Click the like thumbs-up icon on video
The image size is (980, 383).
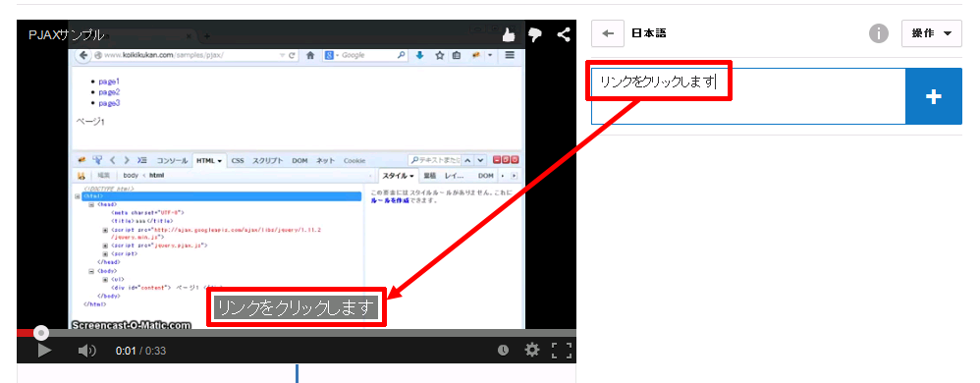coord(509,34)
